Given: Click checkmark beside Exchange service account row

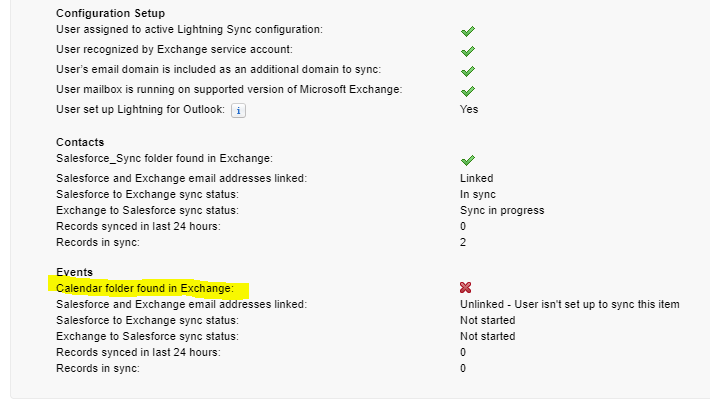Looking at the screenshot, I should click(x=467, y=51).
